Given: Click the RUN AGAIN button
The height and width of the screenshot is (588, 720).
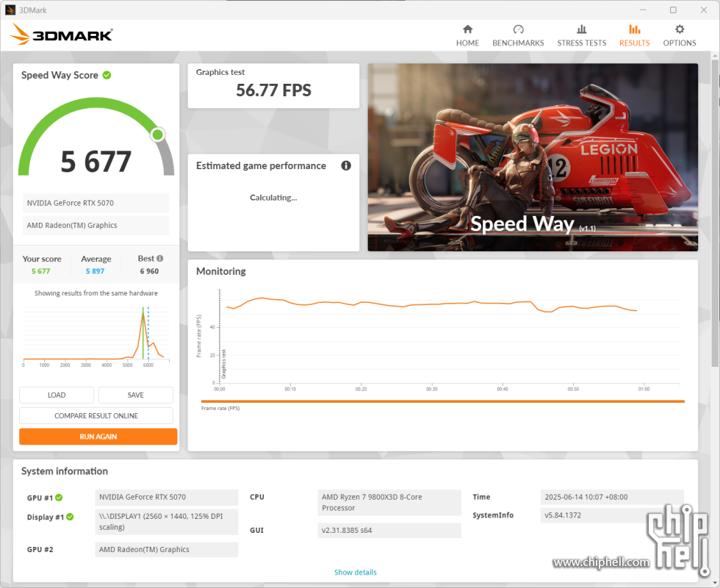Looking at the screenshot, I should (98, 437).
